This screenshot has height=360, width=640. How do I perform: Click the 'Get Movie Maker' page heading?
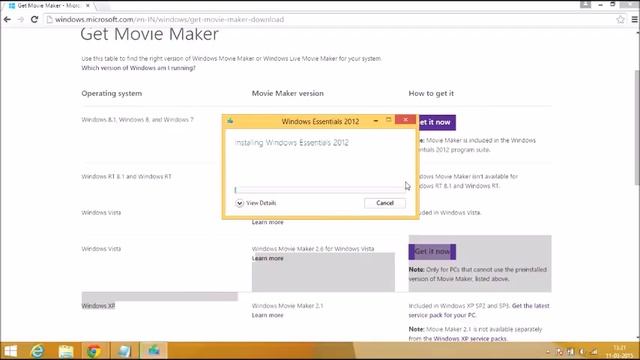click(x=149, y=34)
